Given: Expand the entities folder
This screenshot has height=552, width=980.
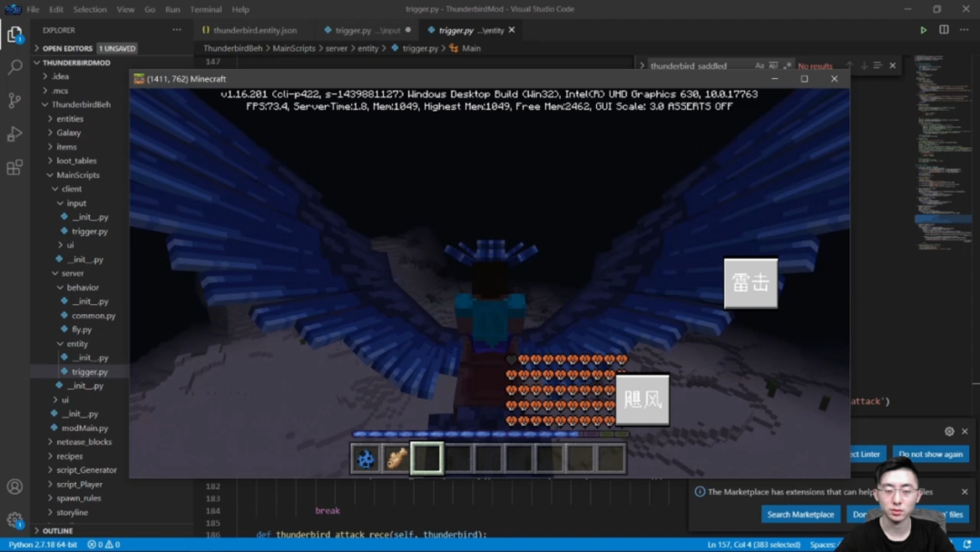Looking at the screenshot, I should point(69,119).
